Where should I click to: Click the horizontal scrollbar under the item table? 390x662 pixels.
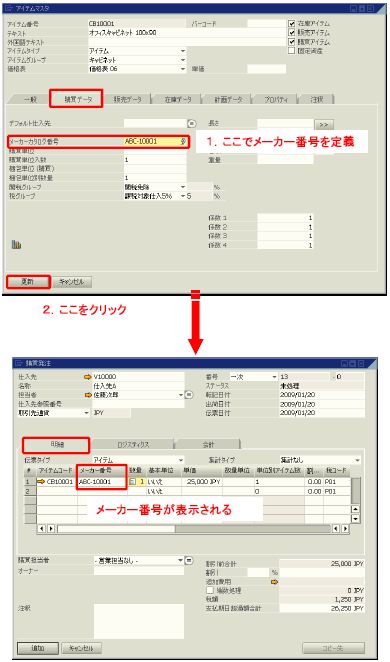[x=194, y=529]
